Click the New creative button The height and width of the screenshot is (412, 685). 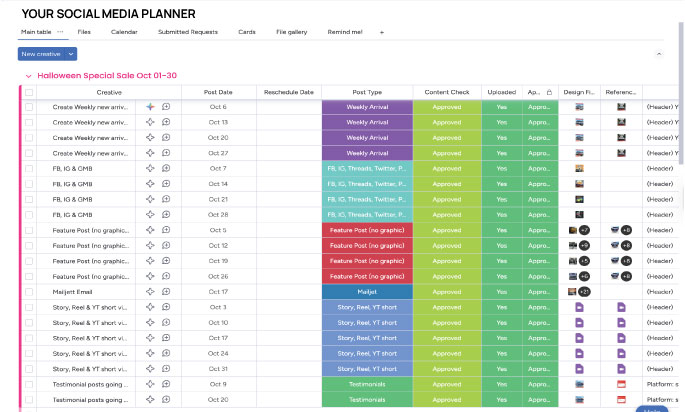click(x=41, y=54)
